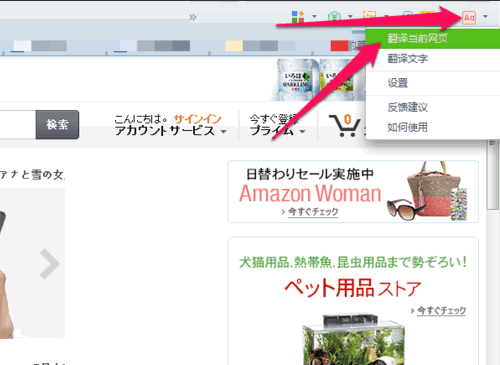Image resolution: width=500 pixels, height=365 pixels.
Task: Click the 日替わりセール実施中 text
Action: [310, 174]
